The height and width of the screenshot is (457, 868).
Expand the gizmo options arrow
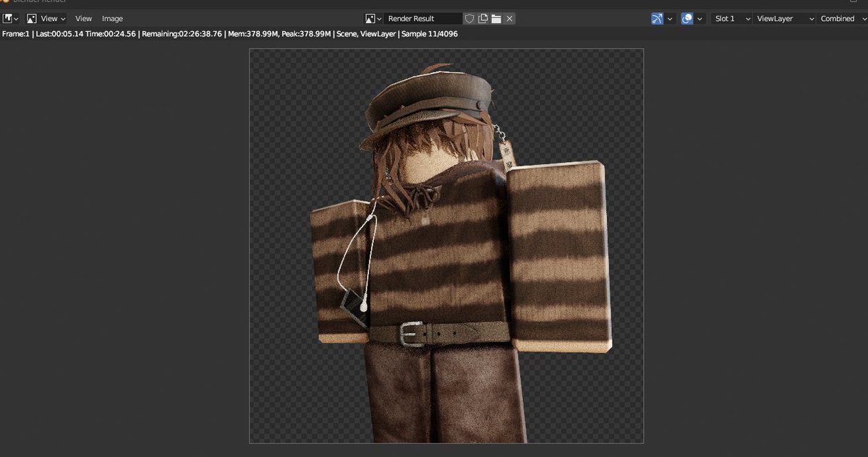point(670,19)
